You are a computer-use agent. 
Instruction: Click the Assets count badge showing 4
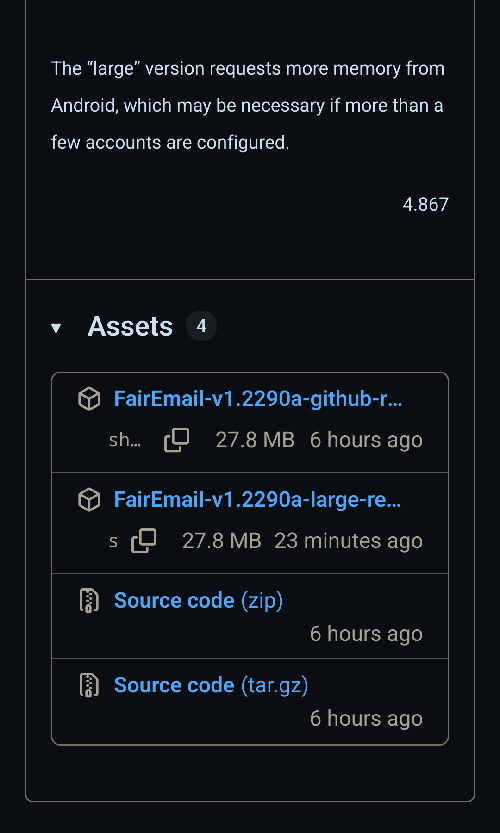(x=201, y=326)
